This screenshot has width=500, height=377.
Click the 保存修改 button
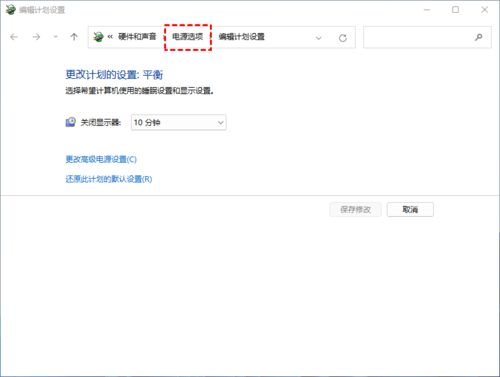coord(355,209)
